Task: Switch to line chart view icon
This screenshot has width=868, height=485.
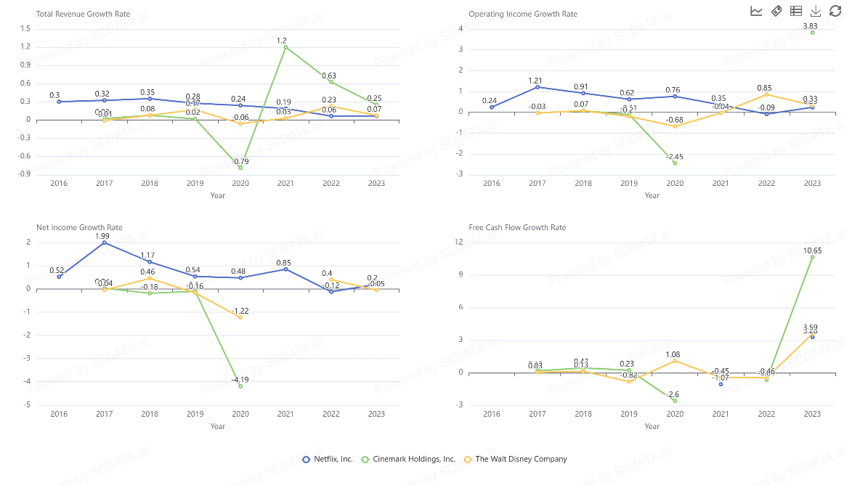Action: (x=756, y=11)
